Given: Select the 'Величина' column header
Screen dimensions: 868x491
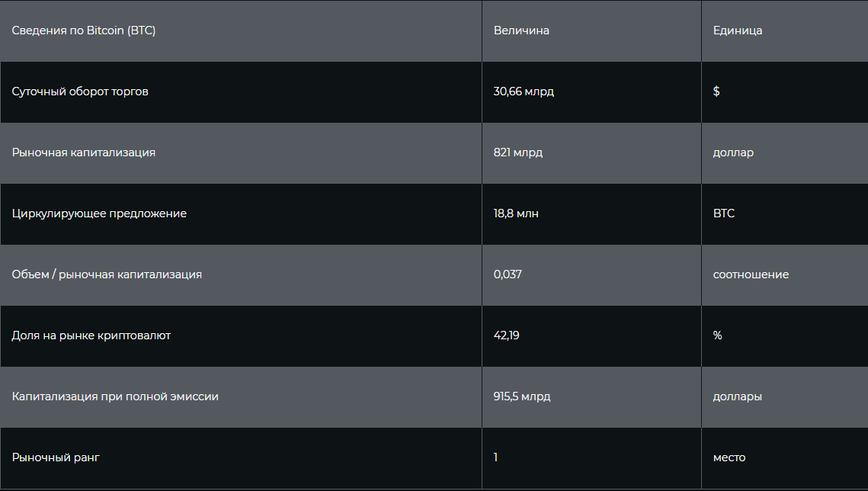Looking at the screenshot, I should pos(521,30).
